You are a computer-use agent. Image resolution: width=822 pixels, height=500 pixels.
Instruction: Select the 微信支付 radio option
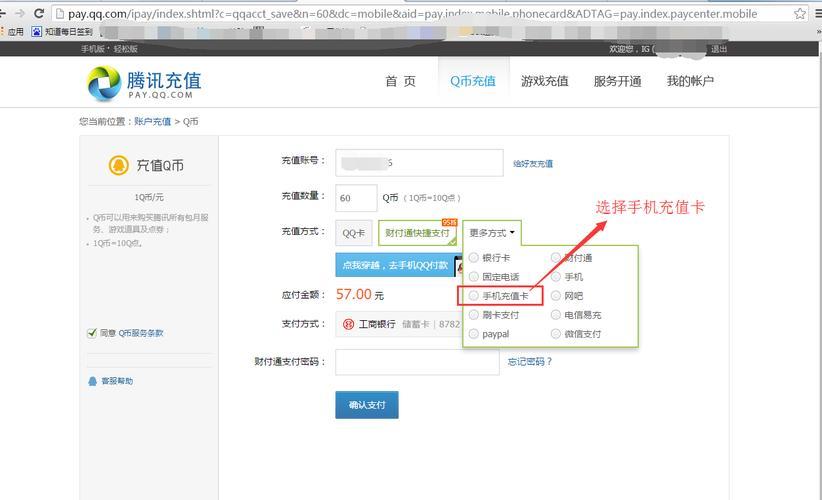(556, 333)
